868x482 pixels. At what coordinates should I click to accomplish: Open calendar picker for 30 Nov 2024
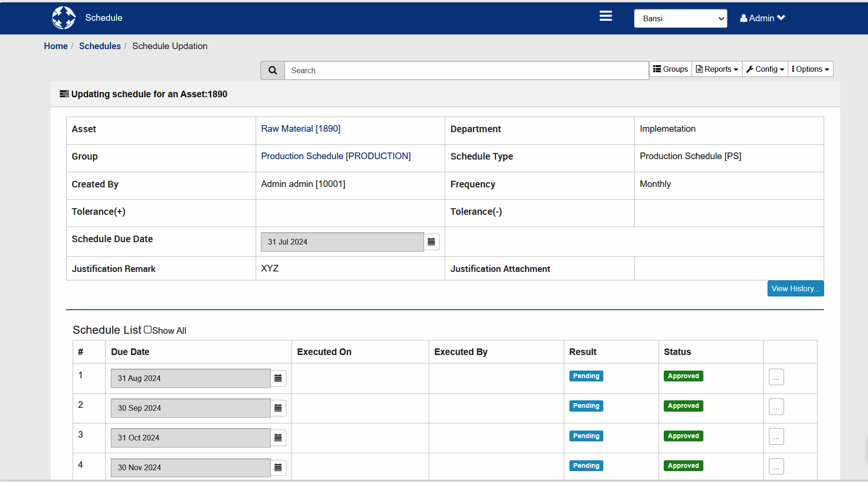coord(278,467)
